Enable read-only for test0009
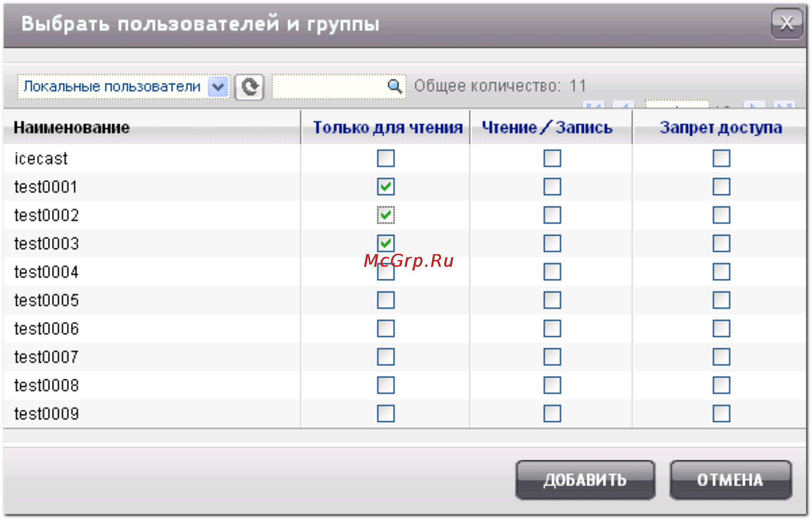The width and height of the screenshot is (812, 520). point(386,414)
